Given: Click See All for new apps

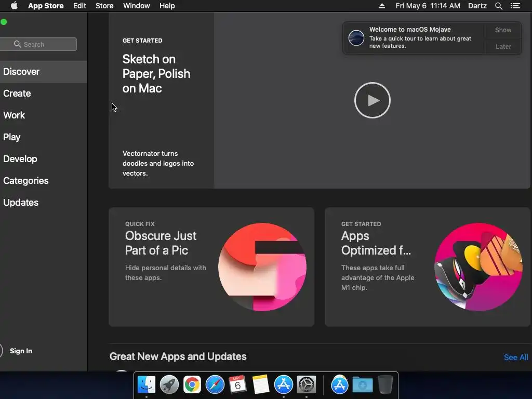Looking at the screenshot, I should (516, 357).
